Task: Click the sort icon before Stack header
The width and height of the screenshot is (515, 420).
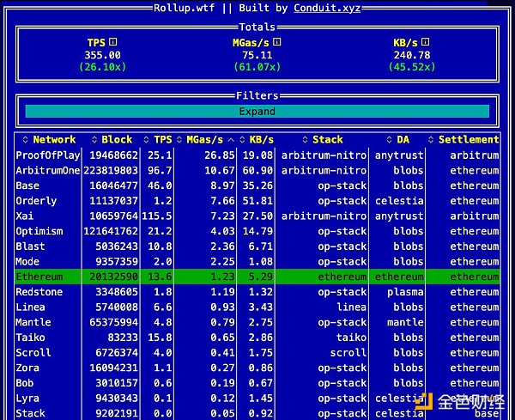Action: (305, 139)
